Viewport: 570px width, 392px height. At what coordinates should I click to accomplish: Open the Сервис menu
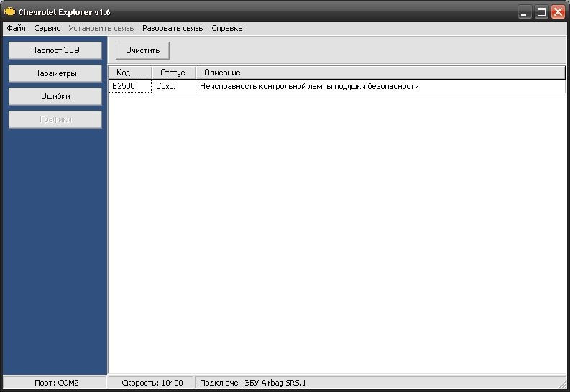coord(47,28)
